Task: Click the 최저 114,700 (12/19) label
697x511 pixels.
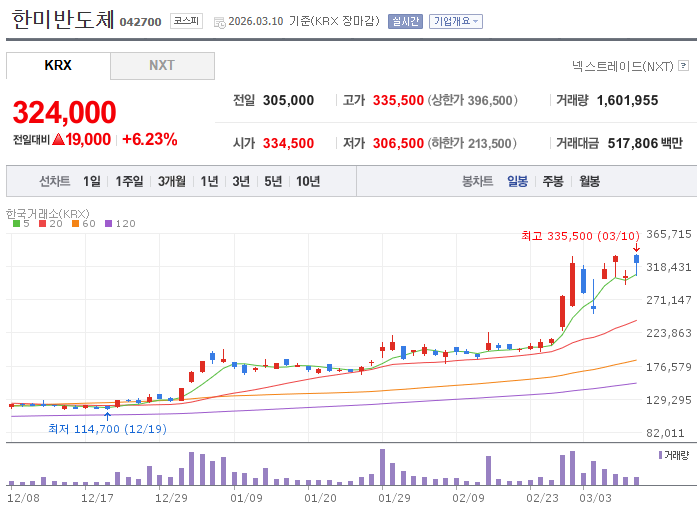Action: tap(108, 429)
